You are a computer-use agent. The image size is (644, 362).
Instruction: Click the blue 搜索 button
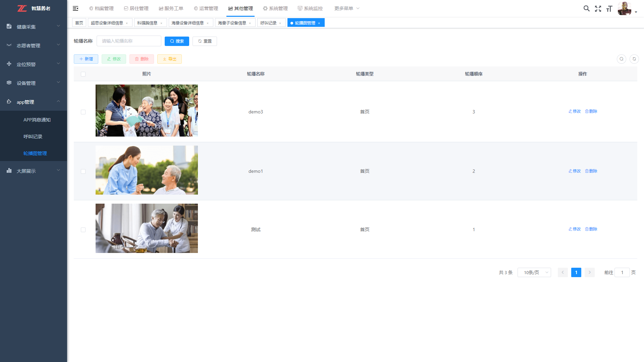tap(177, 41)
